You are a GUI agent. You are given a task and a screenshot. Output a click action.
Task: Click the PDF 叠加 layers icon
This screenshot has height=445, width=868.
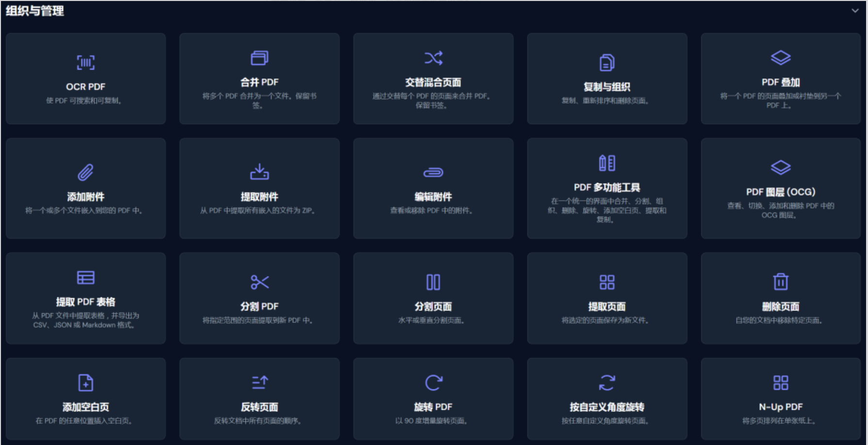[781, 58]
